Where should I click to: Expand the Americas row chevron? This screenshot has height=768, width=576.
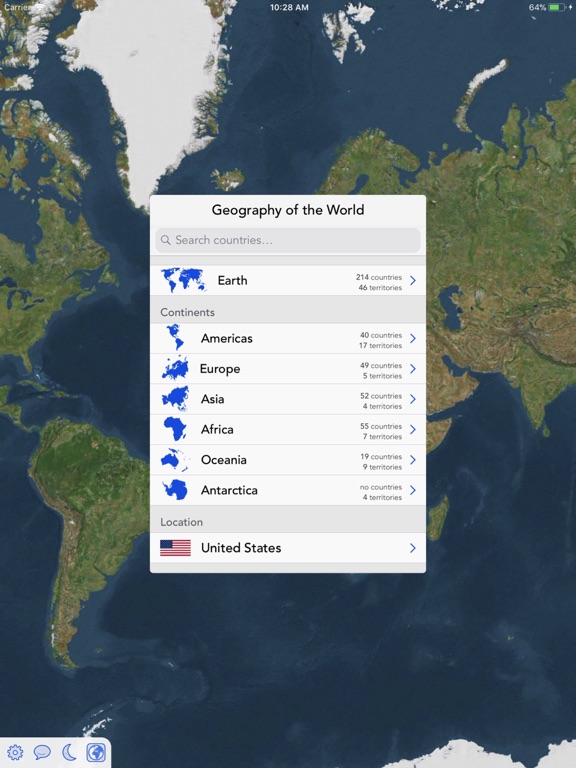click(413, 338)
